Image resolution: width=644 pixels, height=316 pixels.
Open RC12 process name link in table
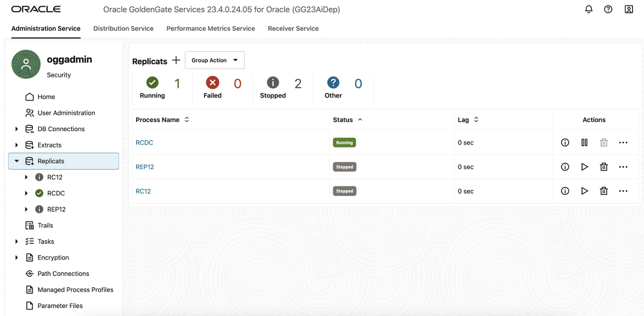point(143,191)
